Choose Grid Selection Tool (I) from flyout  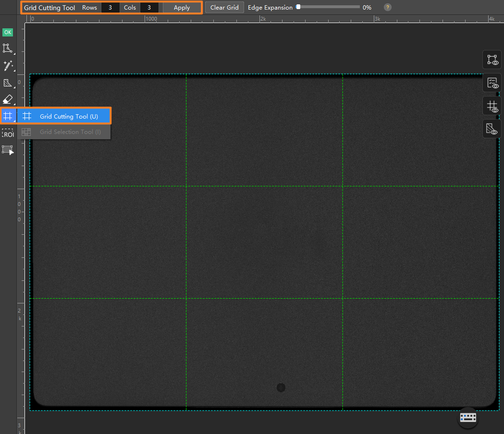pyautogui.click(x=64, y=132)
